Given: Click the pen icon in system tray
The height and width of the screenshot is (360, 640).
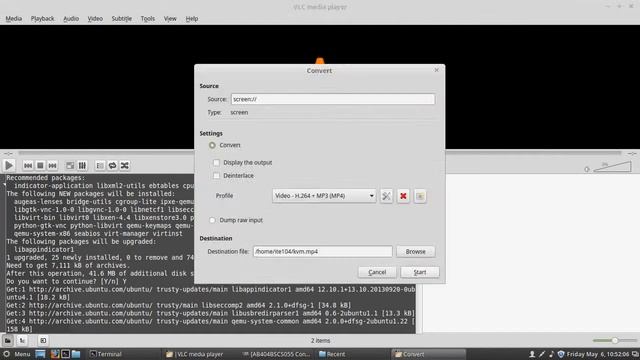Looking at the screenshot, I should 542,354.
